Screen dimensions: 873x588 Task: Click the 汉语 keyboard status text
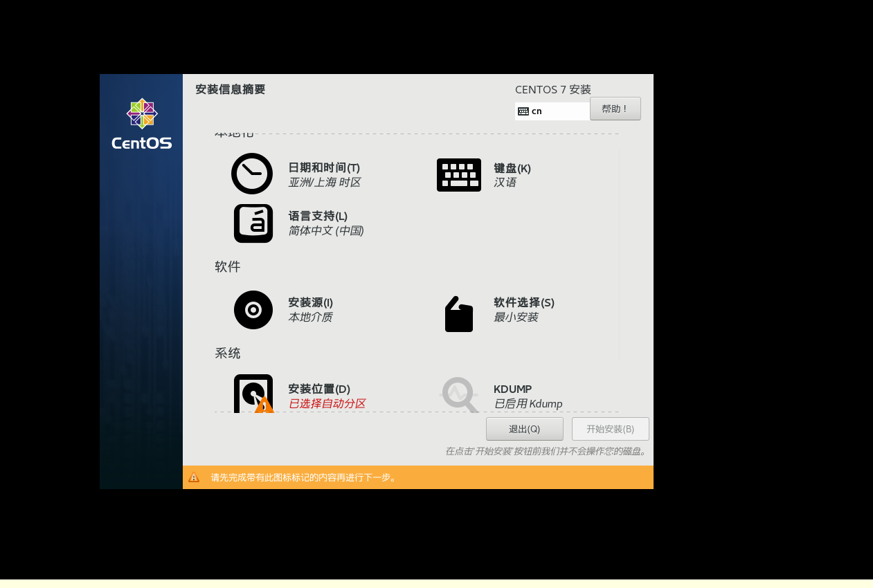point(505,183)
